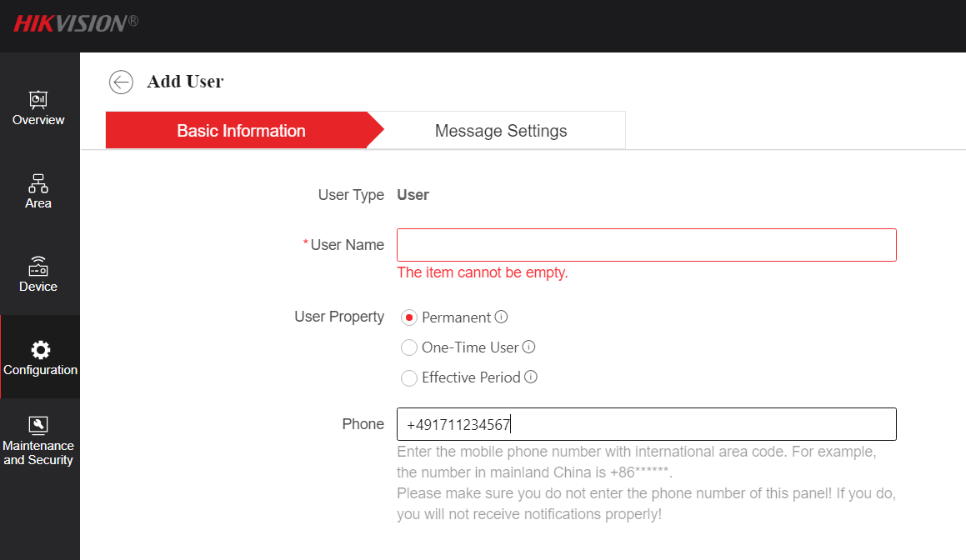This screenshot has height=560, width=966.
Task: Focus the empty User Name field
Action: click(x=646, y=245)
